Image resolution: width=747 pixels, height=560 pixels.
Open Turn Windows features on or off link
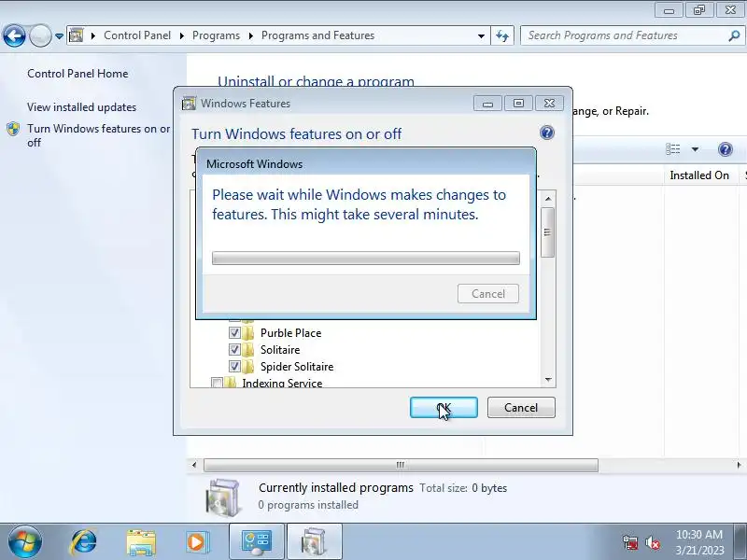tap(98, 135)
